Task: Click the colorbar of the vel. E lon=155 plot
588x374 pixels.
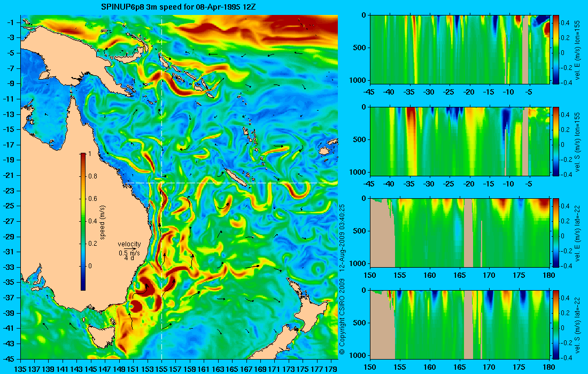Action: point(556,50)
